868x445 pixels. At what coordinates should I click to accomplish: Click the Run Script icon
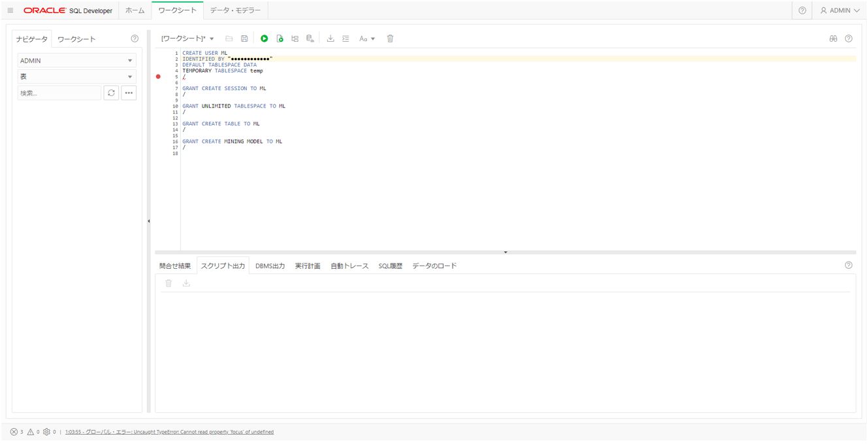[280, 38]
